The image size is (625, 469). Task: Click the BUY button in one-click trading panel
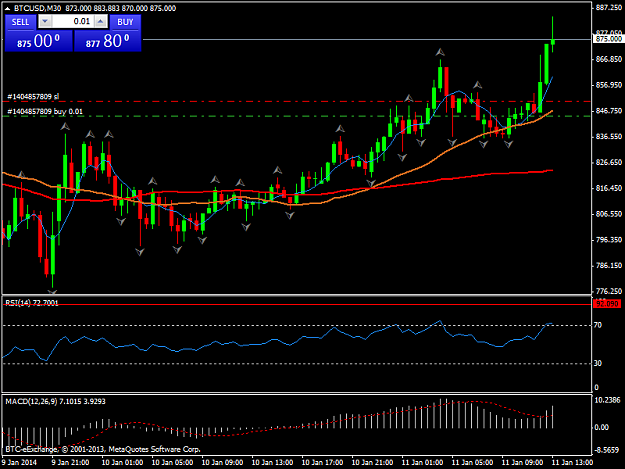point(125,22)
